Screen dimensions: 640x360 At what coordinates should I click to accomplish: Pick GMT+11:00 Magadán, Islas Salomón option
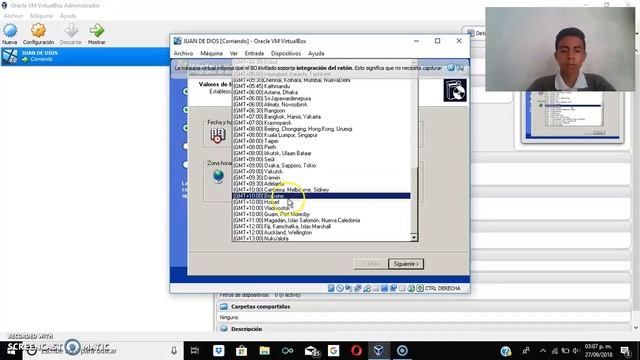tap(321, 220)
